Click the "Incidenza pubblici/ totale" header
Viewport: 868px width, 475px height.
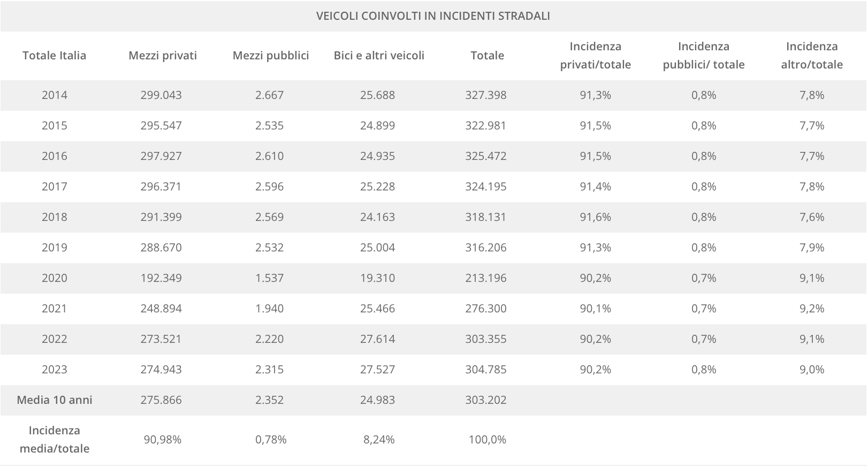704,56
